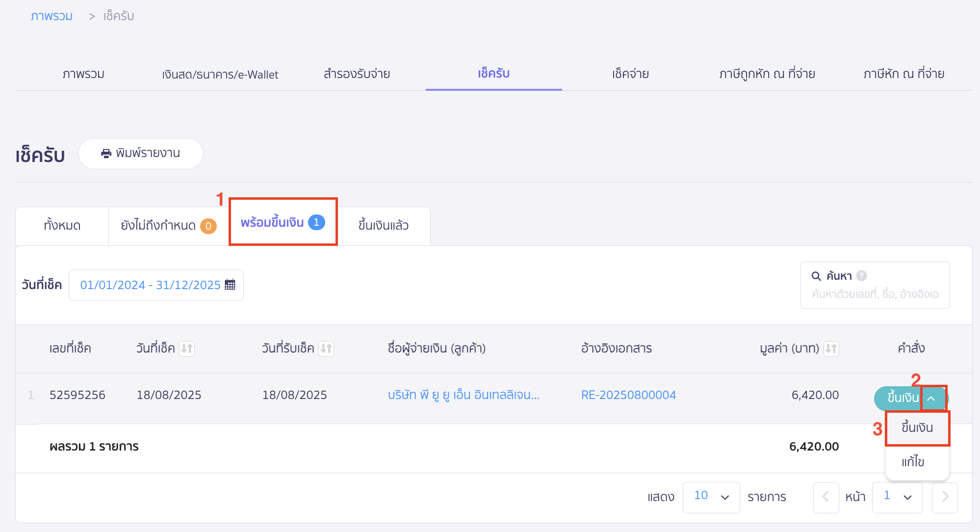This screenshot has width=980, height=532.
Task: Open the customer name link บริษัท พี ยู ยู
Action: [x=463, y=395]
